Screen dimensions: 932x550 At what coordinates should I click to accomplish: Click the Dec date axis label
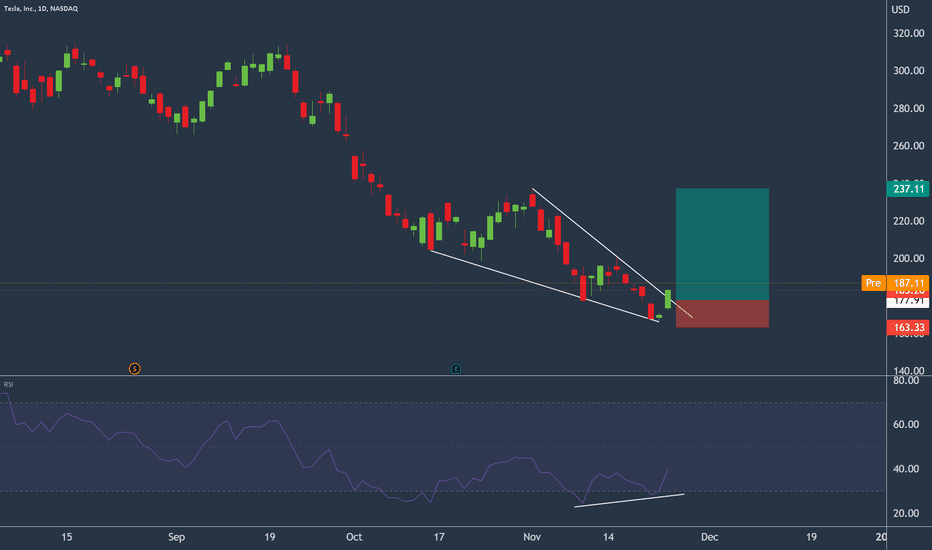point(710,537)
